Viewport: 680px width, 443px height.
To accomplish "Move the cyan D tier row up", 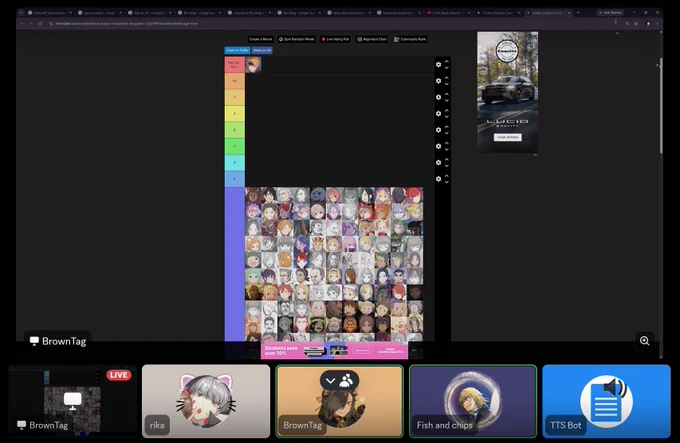I will click(447, 160).
